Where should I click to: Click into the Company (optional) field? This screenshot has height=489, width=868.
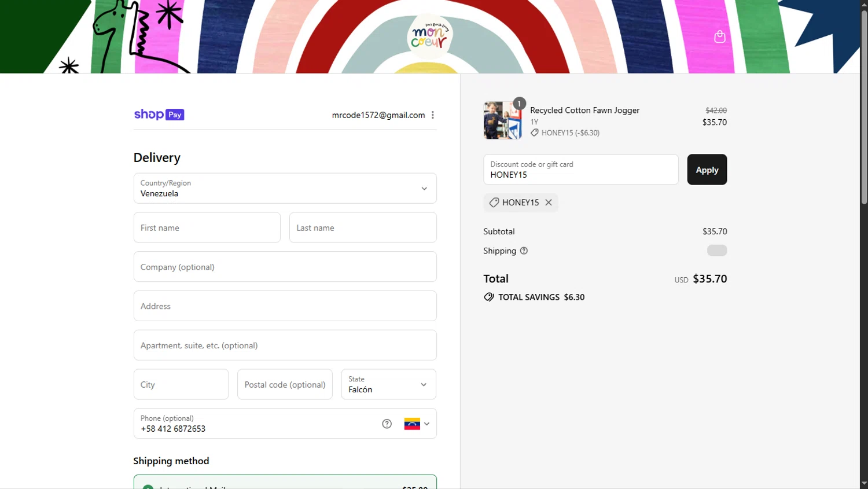(285, 267)
